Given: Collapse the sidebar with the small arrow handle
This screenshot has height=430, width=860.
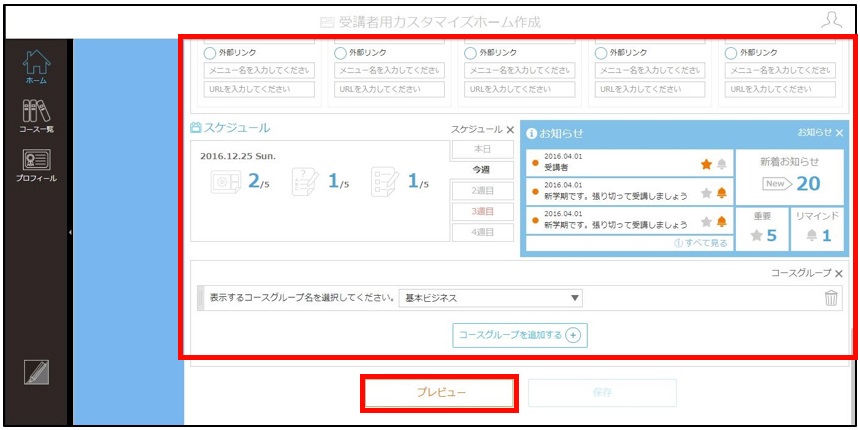Looking at the screenshot, I should click(x=70, y=233).
